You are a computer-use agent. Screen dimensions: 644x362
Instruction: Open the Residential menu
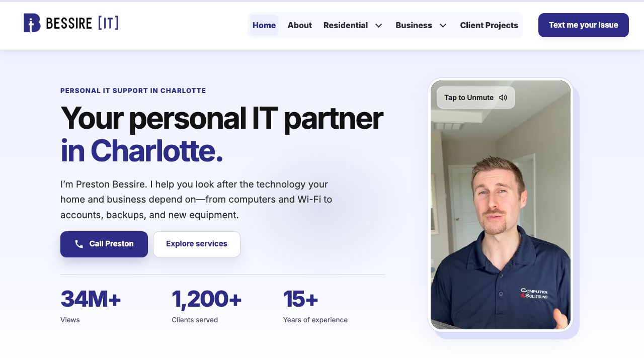[x=346, y=25]
